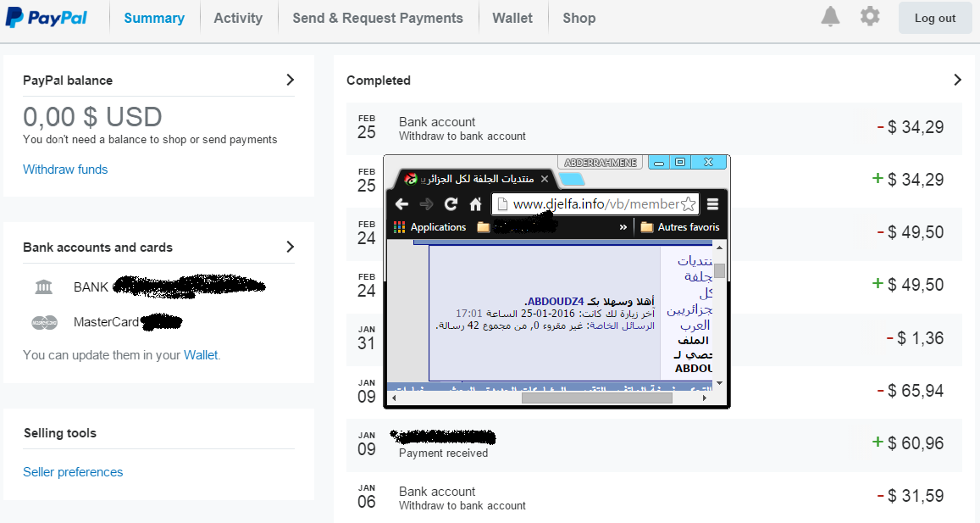Open Jan 06 withdrawal of $31,59

point(654,497)
